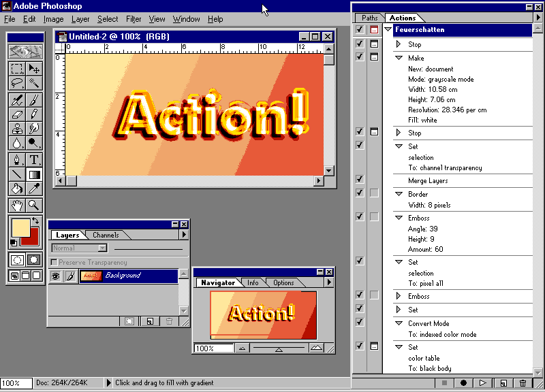Switch to the Info tab
The image size is (545, 392).
253,282
